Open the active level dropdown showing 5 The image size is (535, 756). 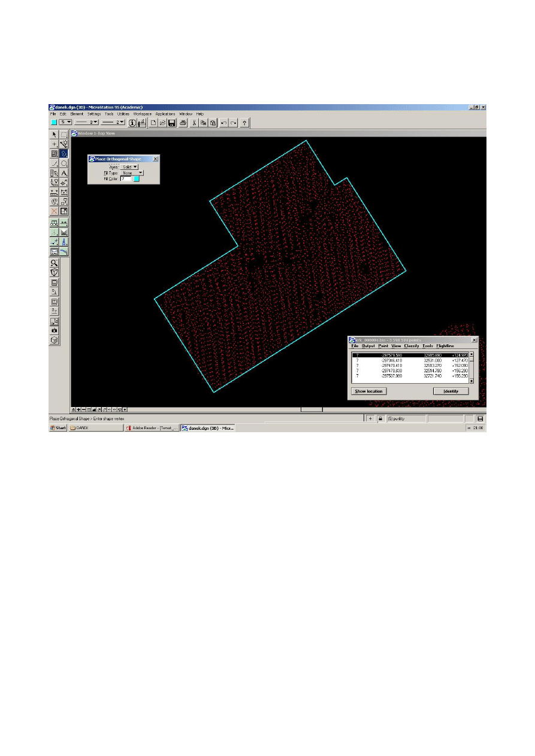[65, 122]
